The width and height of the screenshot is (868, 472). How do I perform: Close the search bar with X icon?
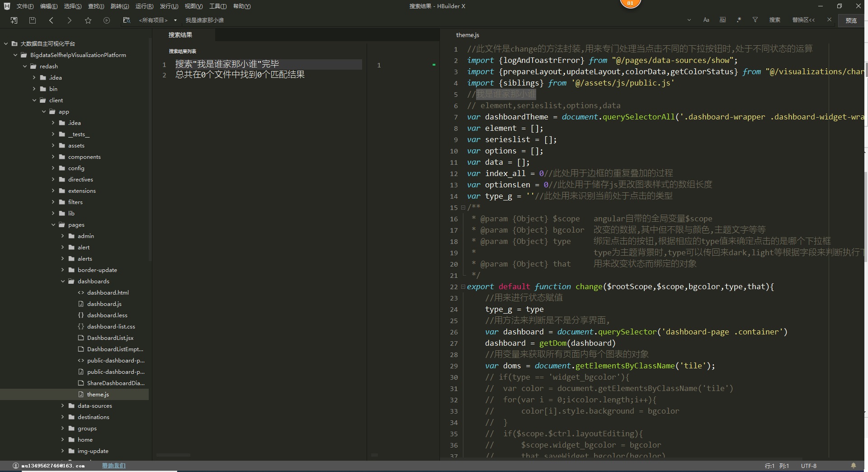829,20
